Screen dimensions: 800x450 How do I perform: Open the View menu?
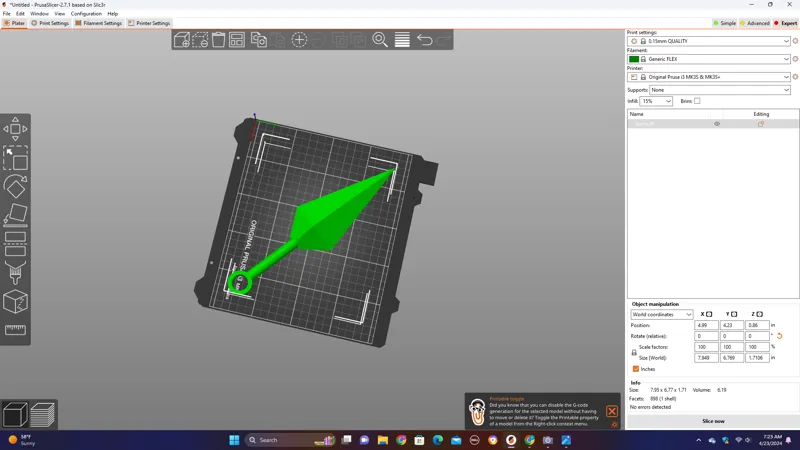[x=60, y=14]
